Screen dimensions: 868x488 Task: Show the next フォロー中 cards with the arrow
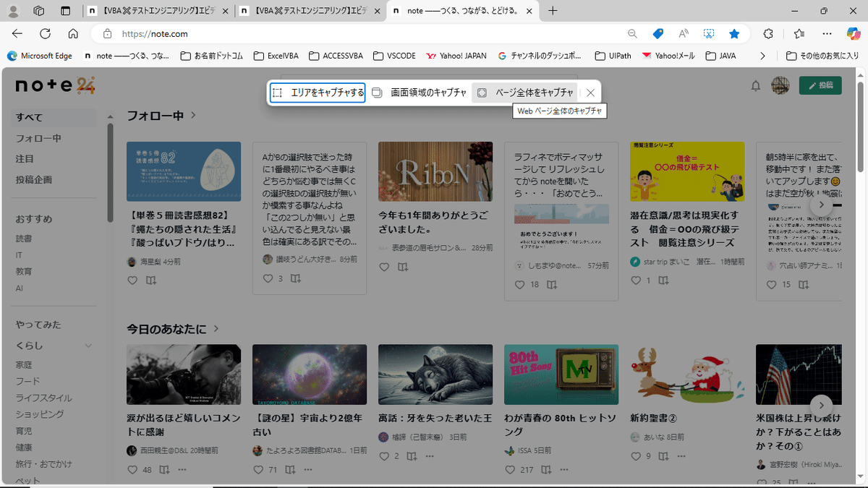(x=821, y=205)
